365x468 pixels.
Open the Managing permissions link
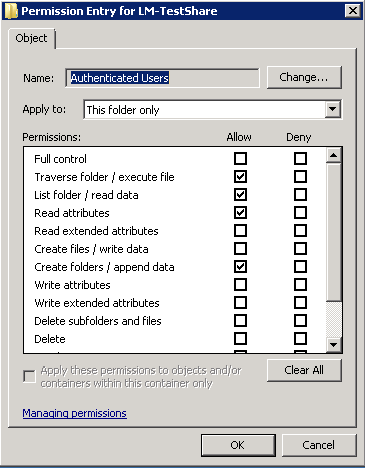point(75,413)
